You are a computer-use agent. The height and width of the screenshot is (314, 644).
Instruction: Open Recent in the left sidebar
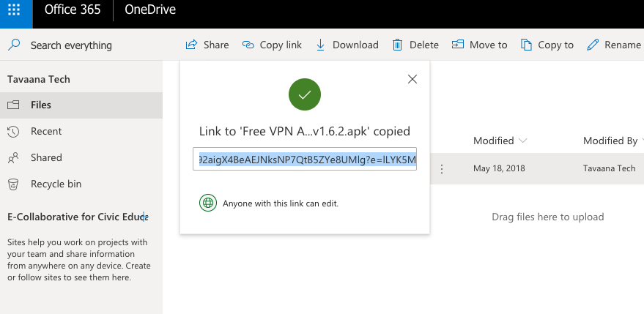click(81, 131)
